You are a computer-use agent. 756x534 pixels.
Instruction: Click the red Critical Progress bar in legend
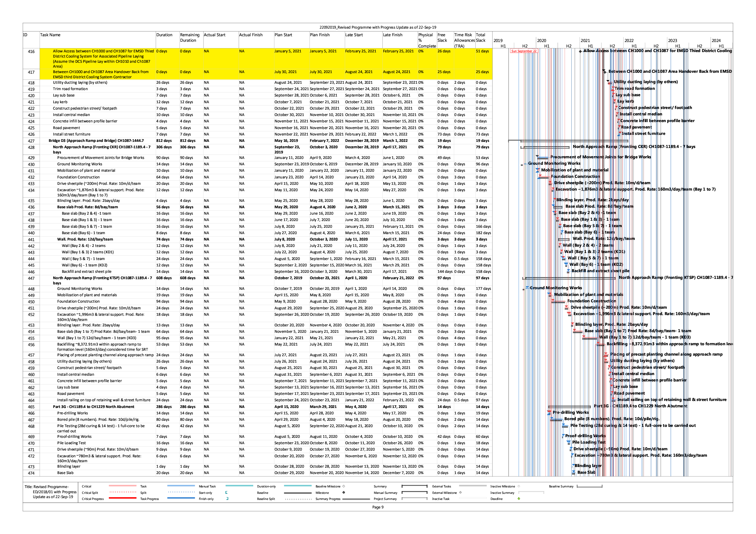[122, 498]
